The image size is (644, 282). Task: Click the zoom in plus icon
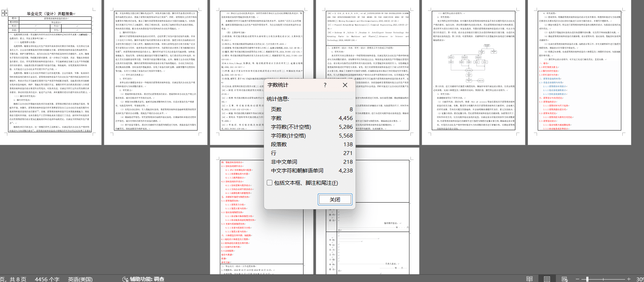[x=629, y=279]
